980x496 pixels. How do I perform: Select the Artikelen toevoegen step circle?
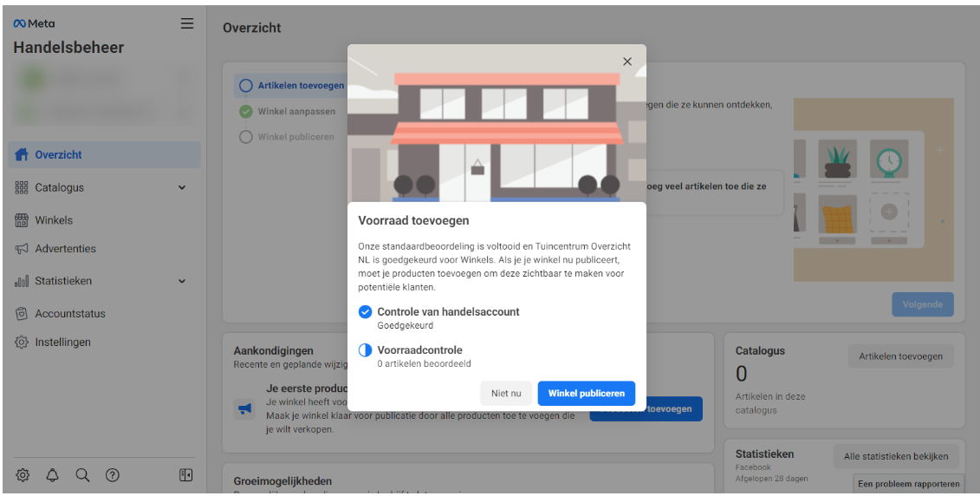(x=246, y=86)
